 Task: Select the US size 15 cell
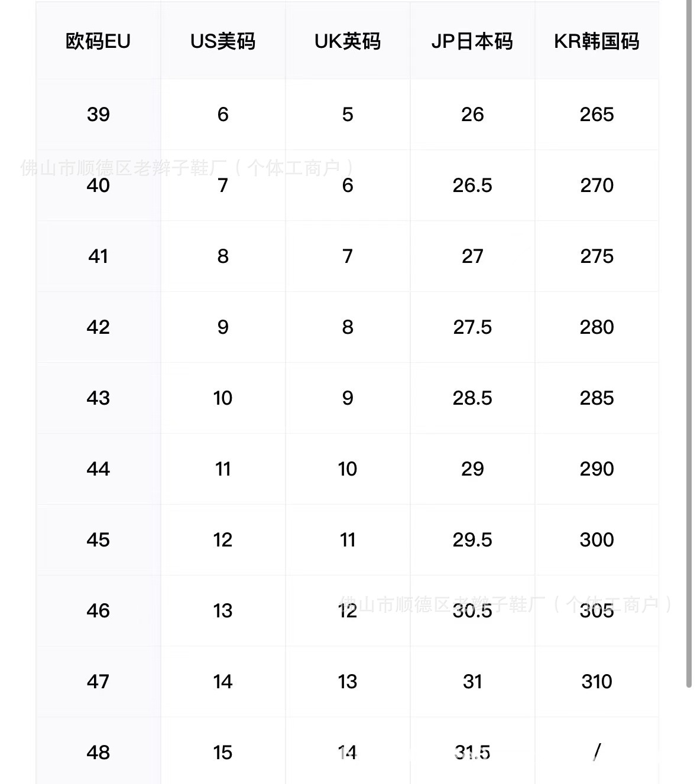[223, 752]
